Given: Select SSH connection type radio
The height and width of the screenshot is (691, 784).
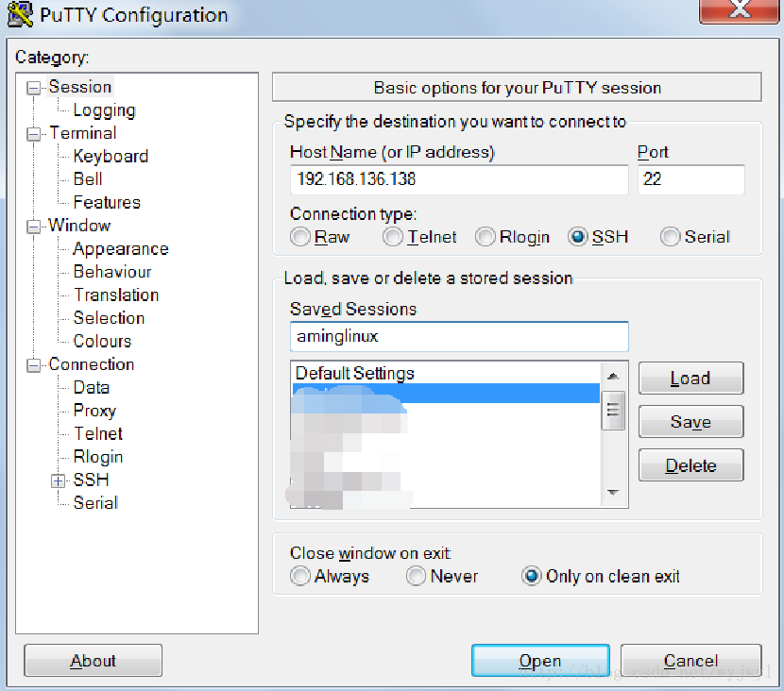Looking at the screenshot, I should (x=577, y=237).
